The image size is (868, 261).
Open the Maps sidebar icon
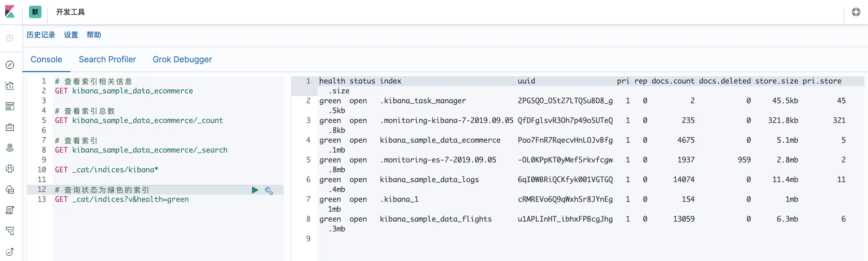[x=10, y=148]
